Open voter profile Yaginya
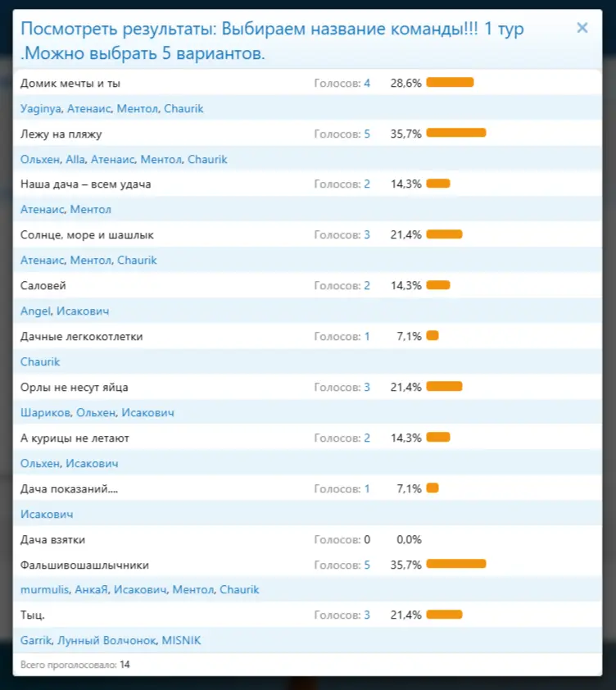This screenshot has width=616, height=690. [42, 109]
